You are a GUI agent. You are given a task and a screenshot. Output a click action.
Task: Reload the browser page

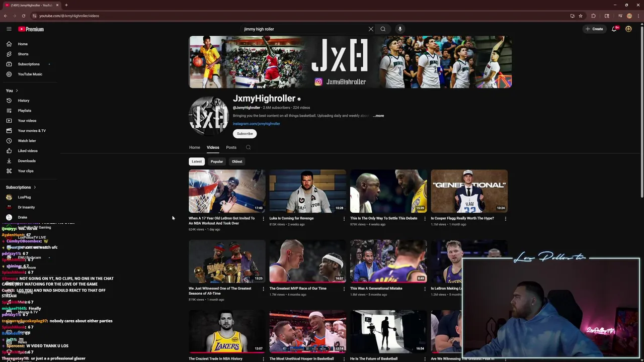(x=23, y=16)
